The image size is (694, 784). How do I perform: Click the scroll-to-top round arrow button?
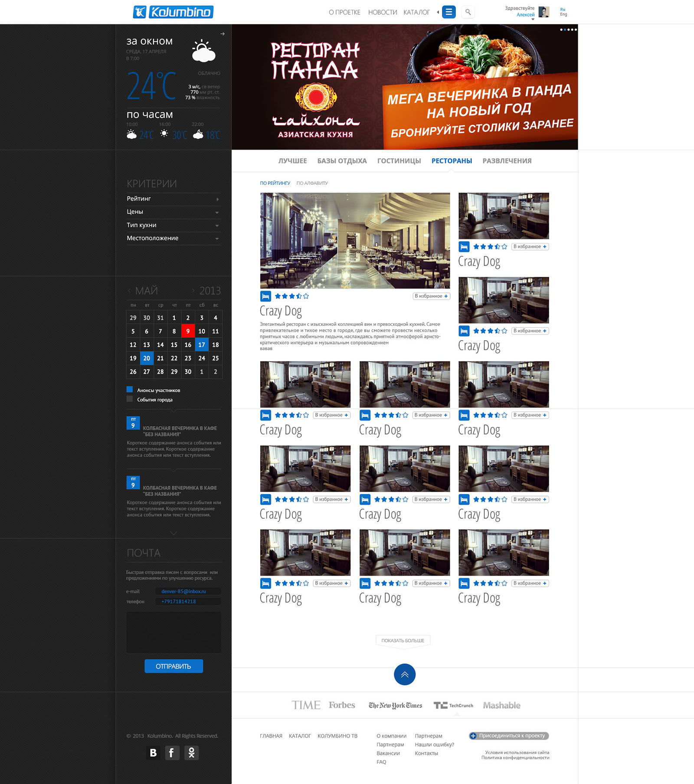(x=405, y=674)
